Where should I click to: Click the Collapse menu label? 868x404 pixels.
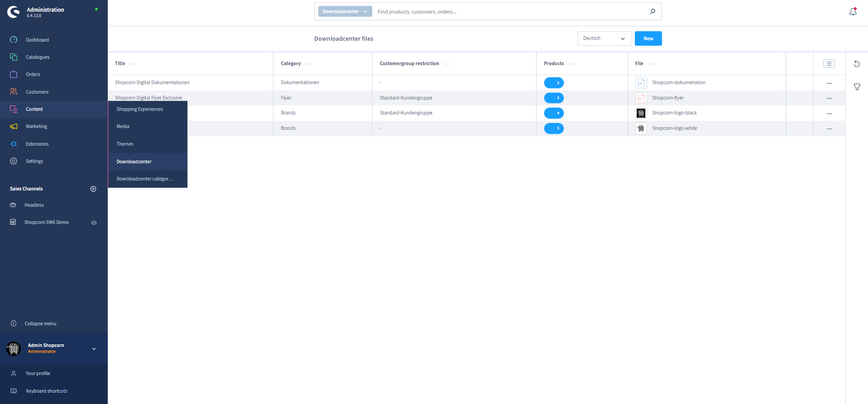pos(40,323)
